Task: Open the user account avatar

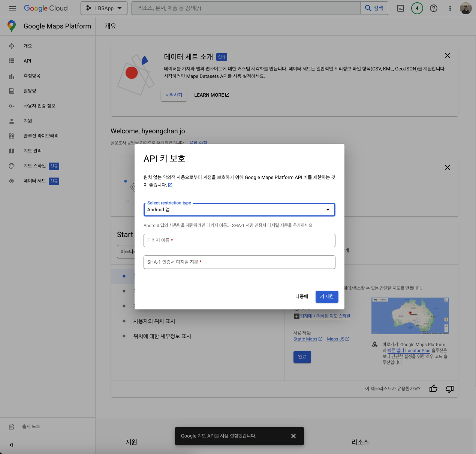Action: click(466, 8)
